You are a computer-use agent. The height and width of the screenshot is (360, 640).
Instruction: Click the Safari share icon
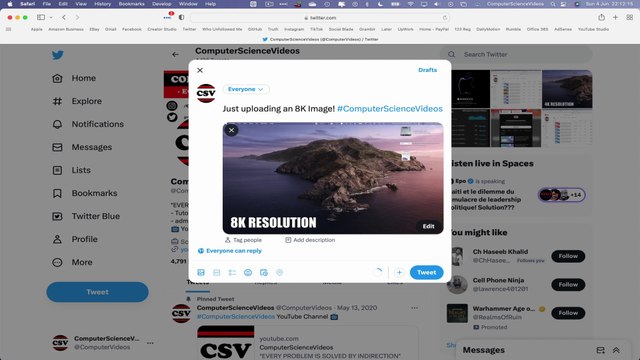coord(601,17)
